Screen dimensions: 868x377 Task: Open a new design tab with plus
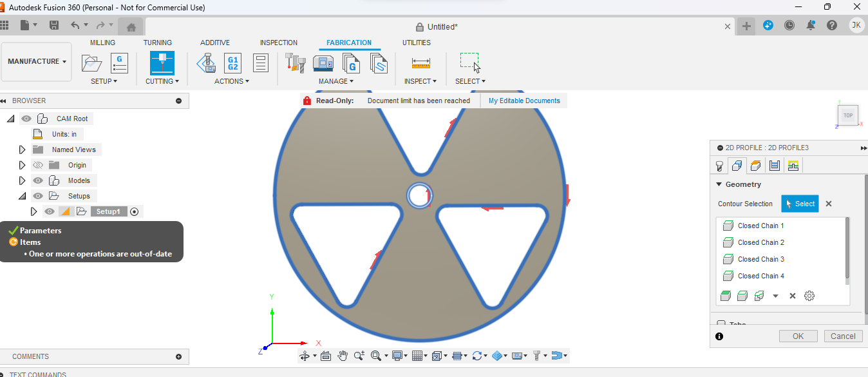coord(746,26)
